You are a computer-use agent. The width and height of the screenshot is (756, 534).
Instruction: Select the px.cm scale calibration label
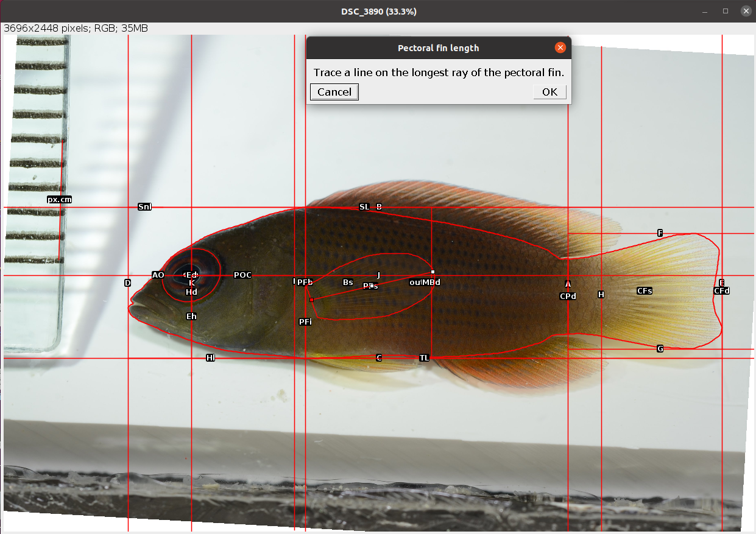point(59,199)
